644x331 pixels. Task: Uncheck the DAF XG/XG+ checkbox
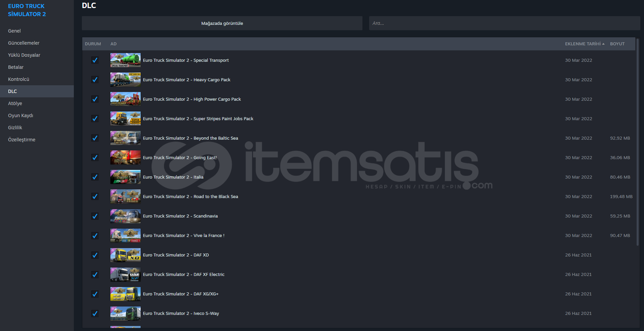(95, 294)
